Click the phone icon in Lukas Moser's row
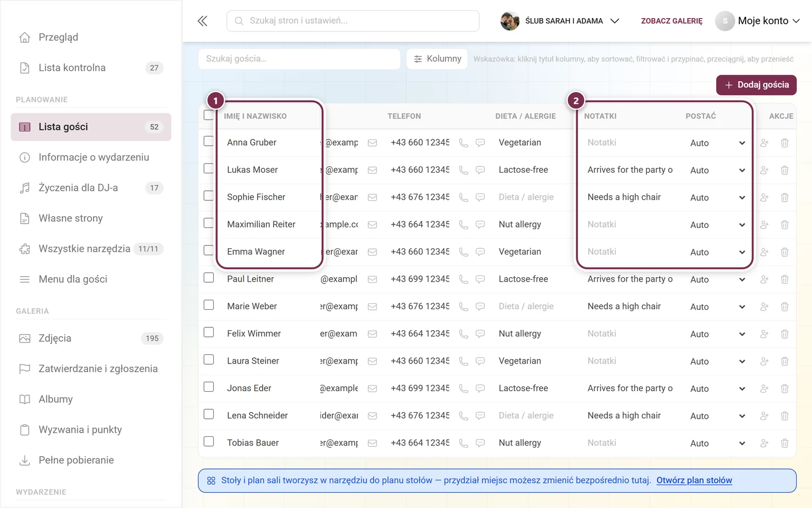The height and width of the screenshot is (508, 812). 464,170
